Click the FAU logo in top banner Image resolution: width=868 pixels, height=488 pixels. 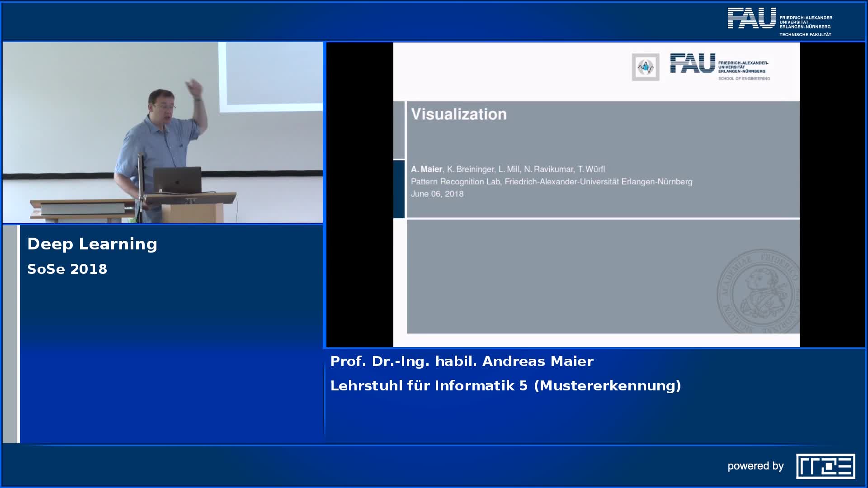tap(751, 19)
